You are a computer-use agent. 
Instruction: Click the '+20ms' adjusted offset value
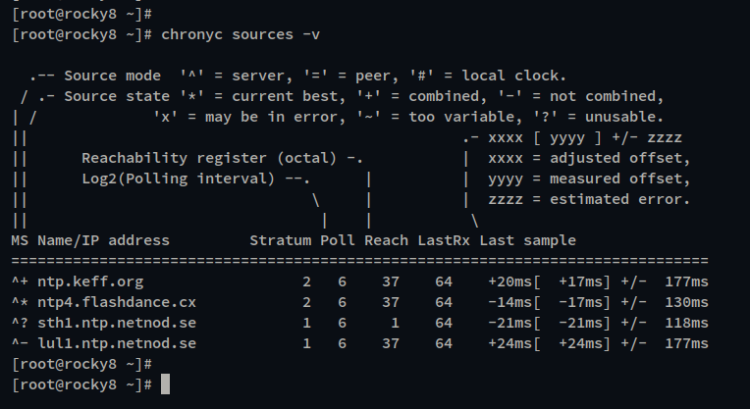pos(510,282)
